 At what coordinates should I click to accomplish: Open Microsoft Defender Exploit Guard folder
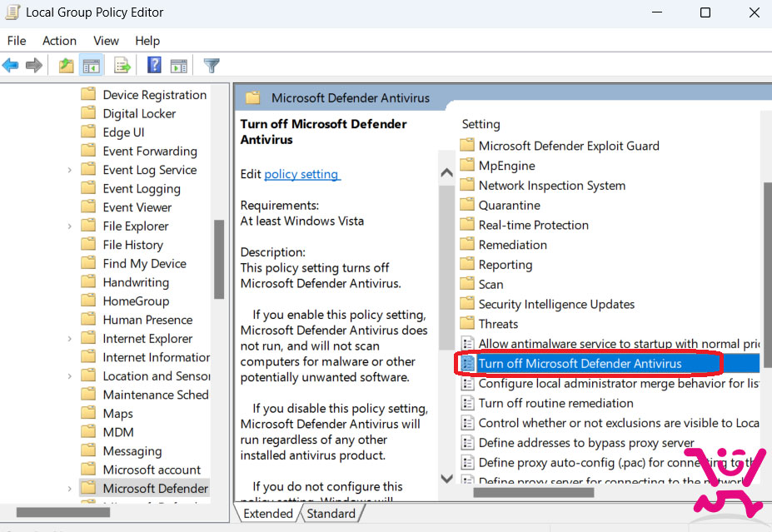[569, 146]
